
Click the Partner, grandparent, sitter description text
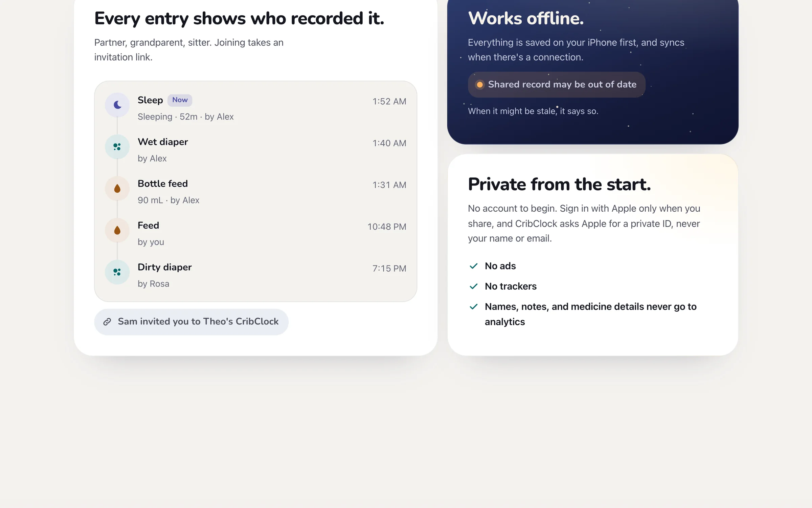[189, 50]
